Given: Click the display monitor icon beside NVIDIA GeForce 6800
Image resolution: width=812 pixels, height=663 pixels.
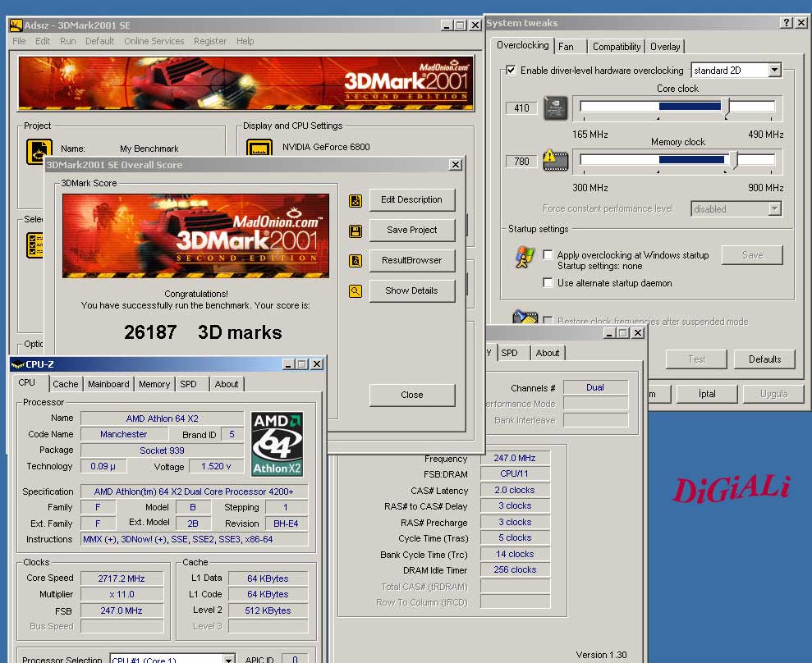Looking at the screenshot, I should (259, 148).
